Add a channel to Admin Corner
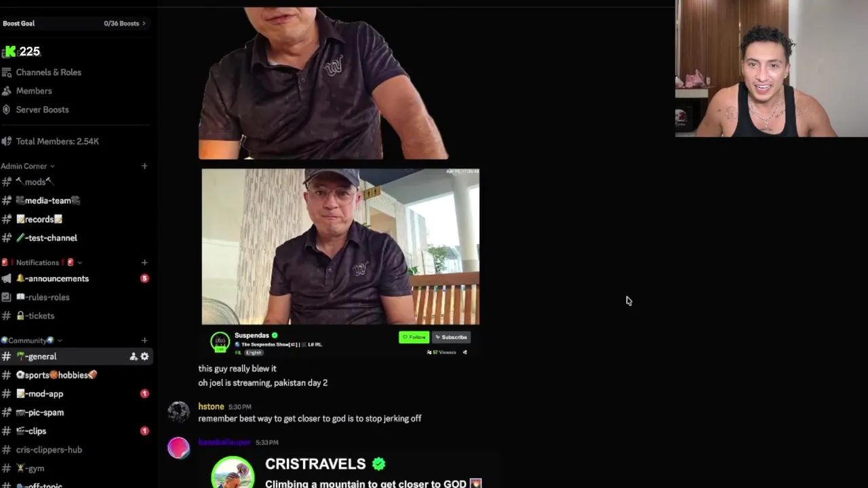This screenshot has height=488, width=868. 144,166
